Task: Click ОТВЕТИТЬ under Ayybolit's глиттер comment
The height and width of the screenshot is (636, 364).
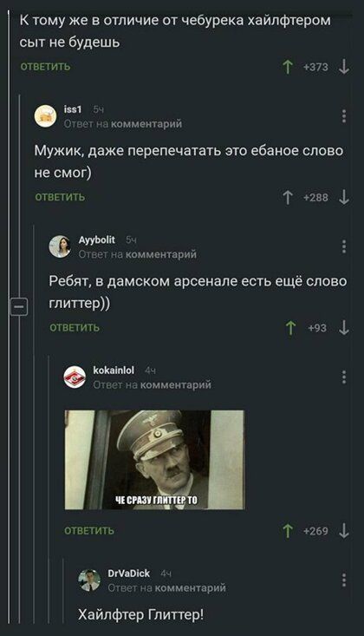Action: [x=75, y=328]
